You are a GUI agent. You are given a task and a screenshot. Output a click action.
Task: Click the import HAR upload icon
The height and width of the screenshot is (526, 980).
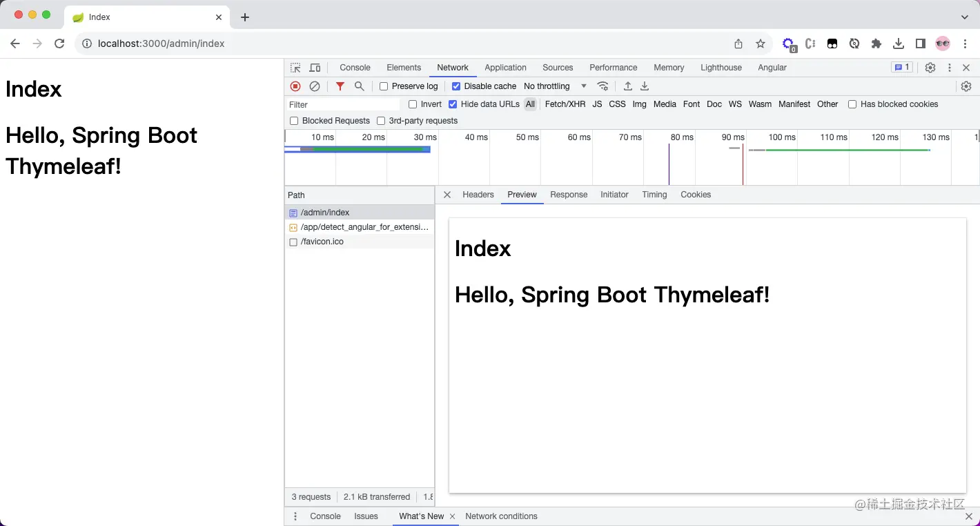(628, 86)
